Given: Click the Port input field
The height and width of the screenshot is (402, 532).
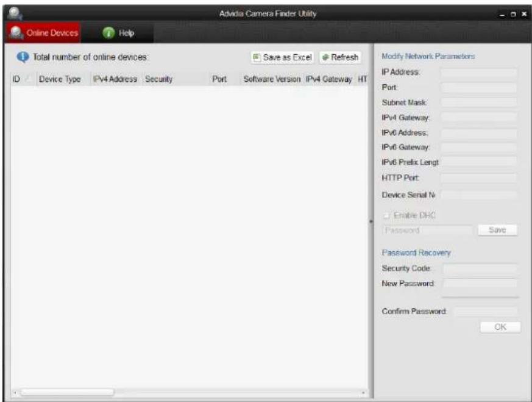Looking at the screenshot, I should 478,88.
